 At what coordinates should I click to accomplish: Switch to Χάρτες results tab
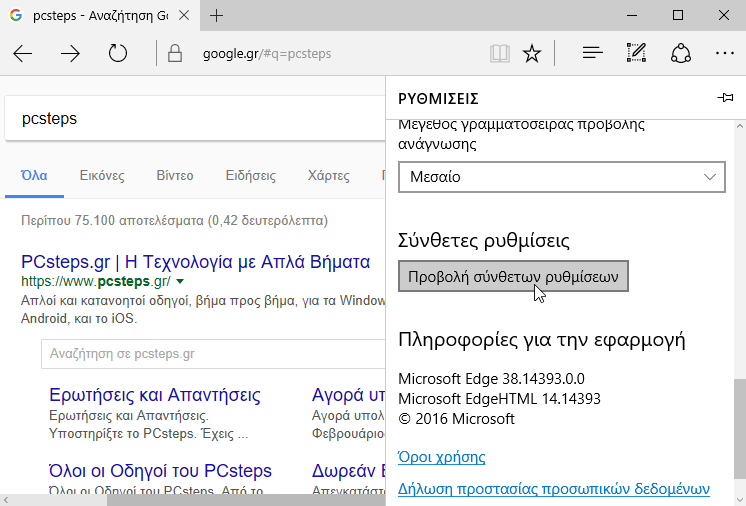click(x=328, y=175)
